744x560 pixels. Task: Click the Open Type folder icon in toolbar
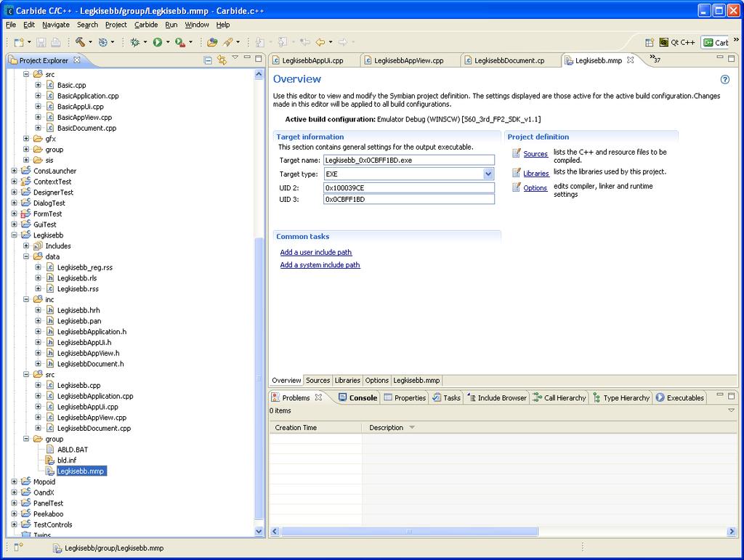[212, 42]
